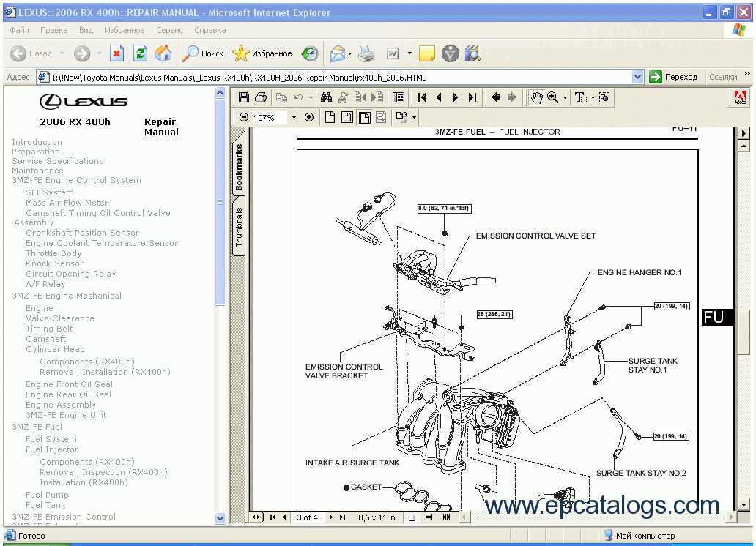Viewport: 756px width, 546px height.
Task: Click the IE Mail icon
Action: coord(338,53)
